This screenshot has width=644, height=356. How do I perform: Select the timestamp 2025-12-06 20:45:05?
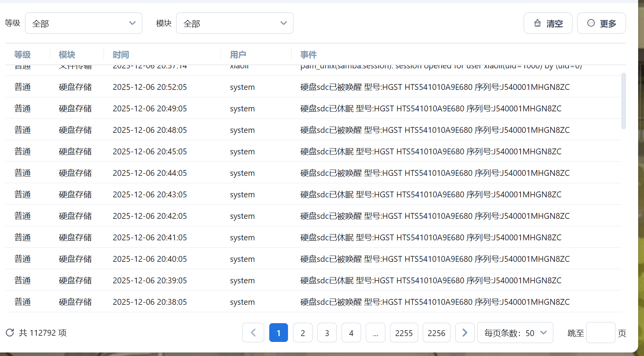tap(150, 152)
